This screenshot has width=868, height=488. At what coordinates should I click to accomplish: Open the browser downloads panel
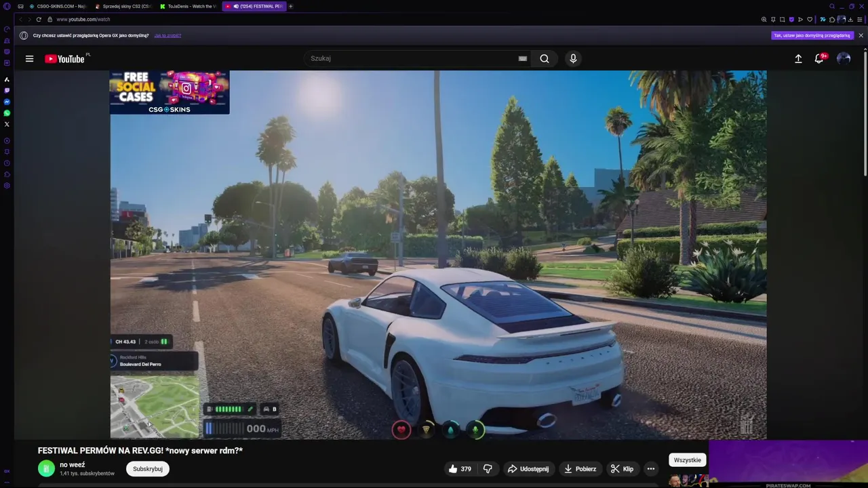click(850, 20)
